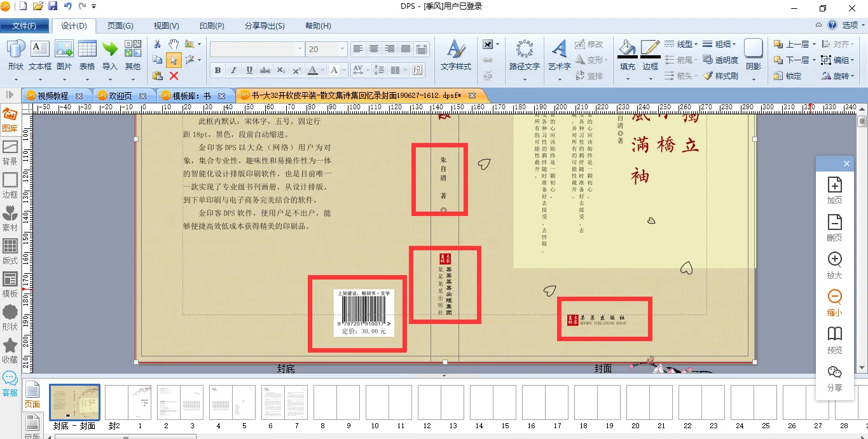Click the red X delete icon
This screenshot has width=868, height=439.
click(174, 76)
